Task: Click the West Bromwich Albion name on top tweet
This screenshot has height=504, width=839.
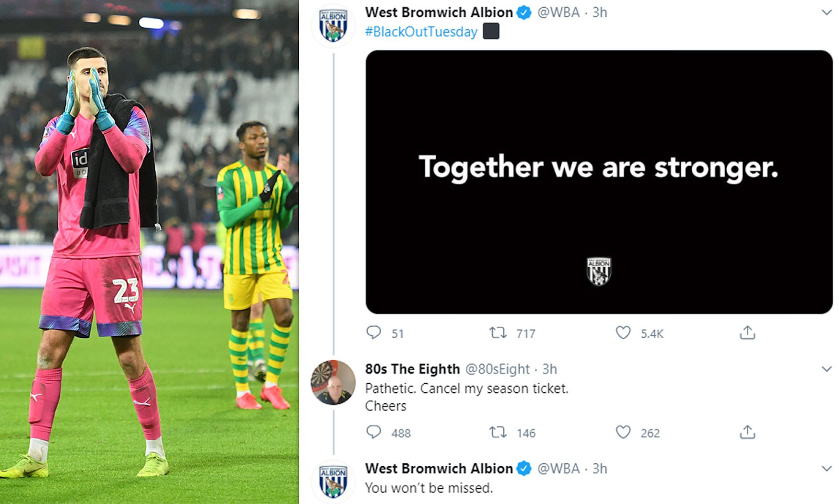Action: click(439, 13)
